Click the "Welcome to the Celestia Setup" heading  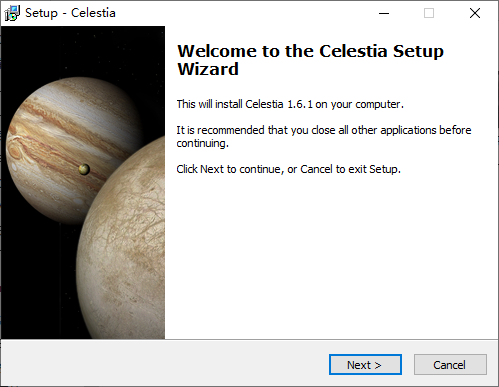coord(310,52)
